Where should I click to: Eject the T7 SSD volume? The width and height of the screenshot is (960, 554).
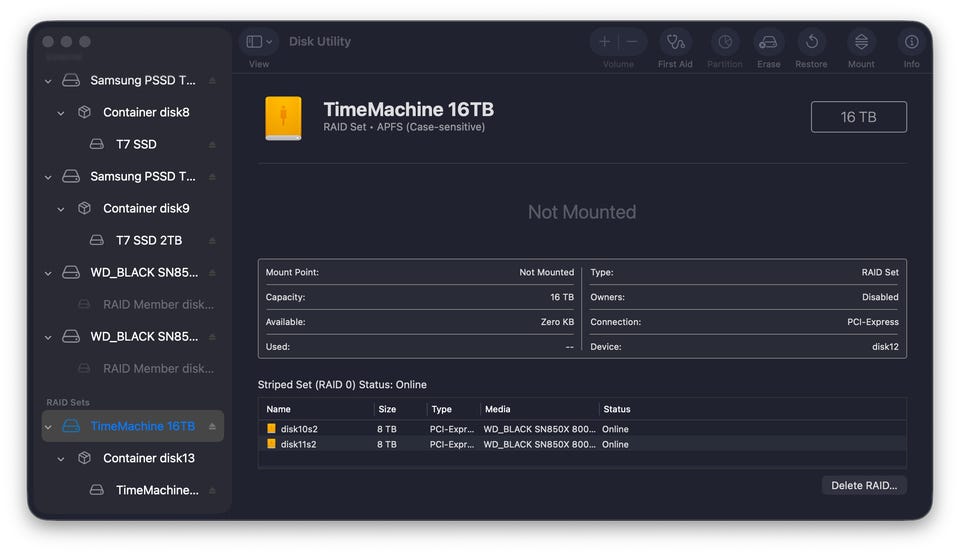212,144
